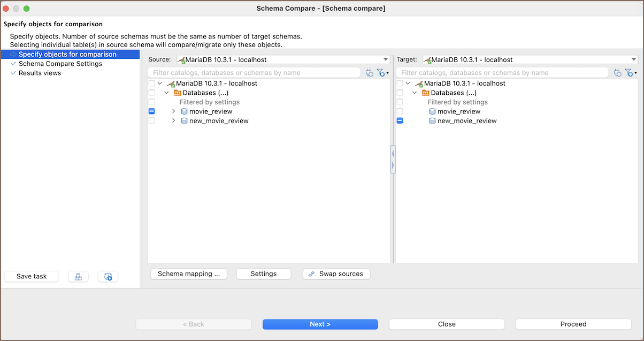
Task: Click the Next > button
Action: [x=320, y=324]
